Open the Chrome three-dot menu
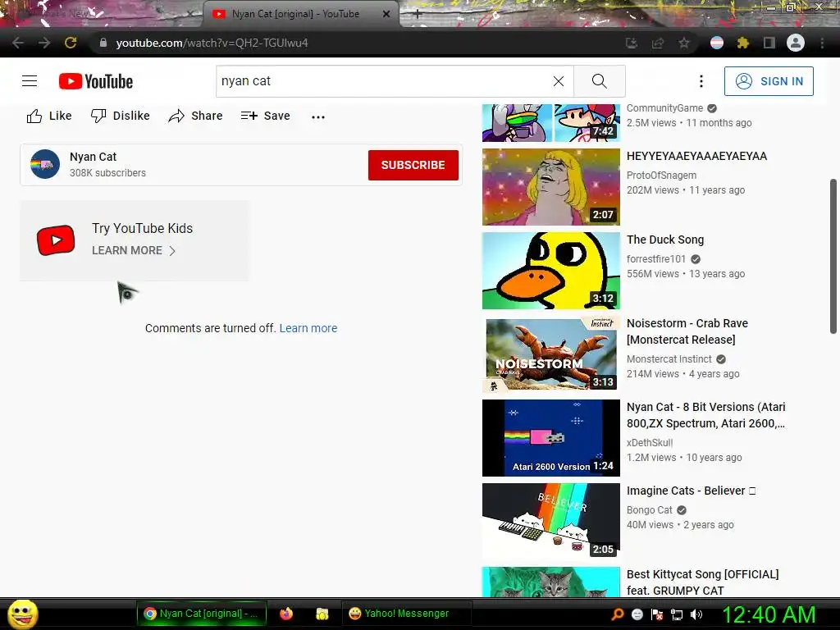The image size is (840, 630). pyautogui.click(x=822, y=43)
